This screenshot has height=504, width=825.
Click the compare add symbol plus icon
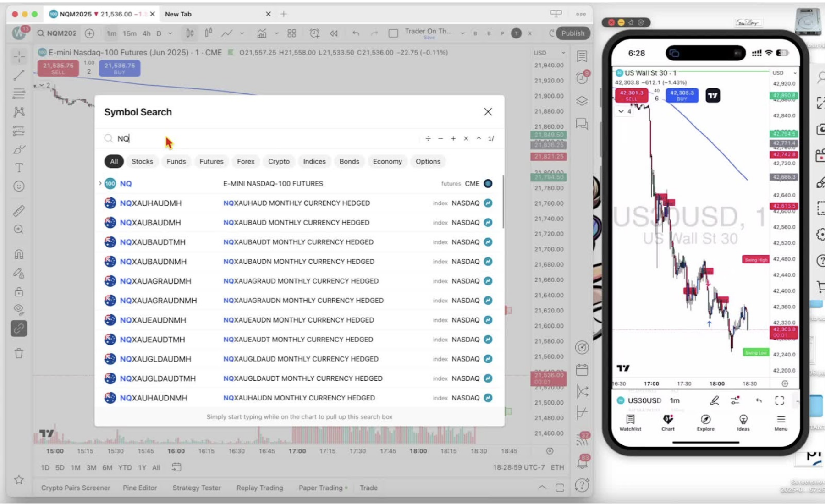click(x=89, y=33)
